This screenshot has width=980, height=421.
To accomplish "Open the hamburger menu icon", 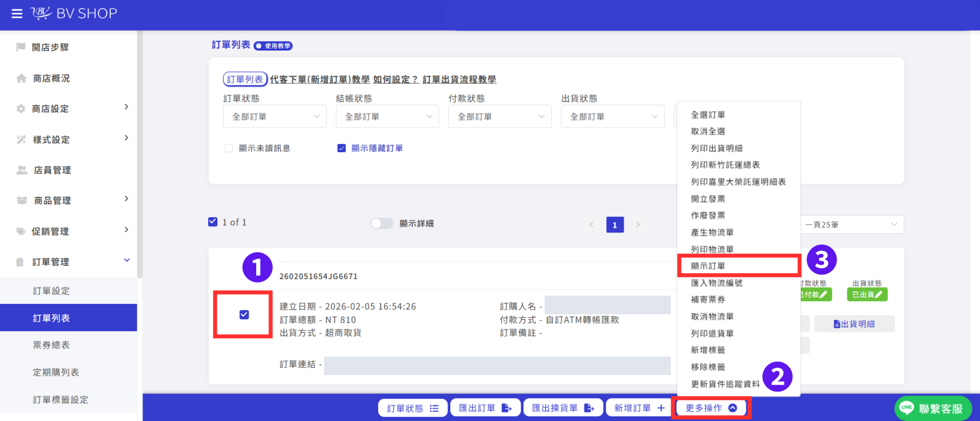I will [17, 13].
